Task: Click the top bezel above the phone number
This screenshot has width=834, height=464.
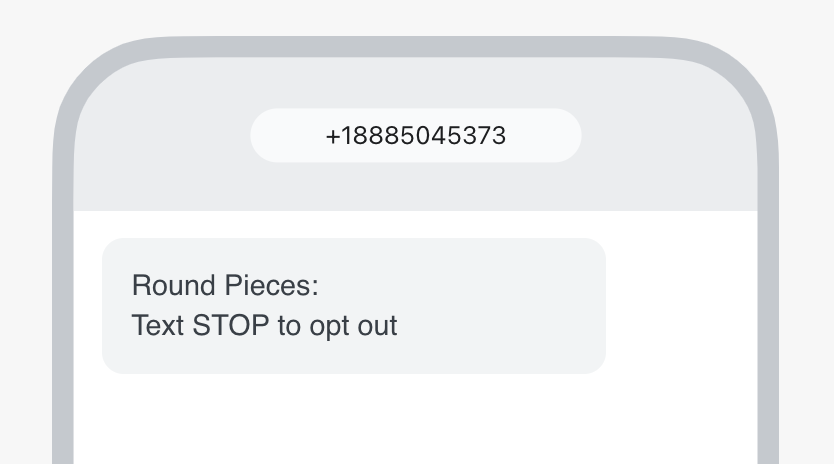Action: (x=415, y=47)
